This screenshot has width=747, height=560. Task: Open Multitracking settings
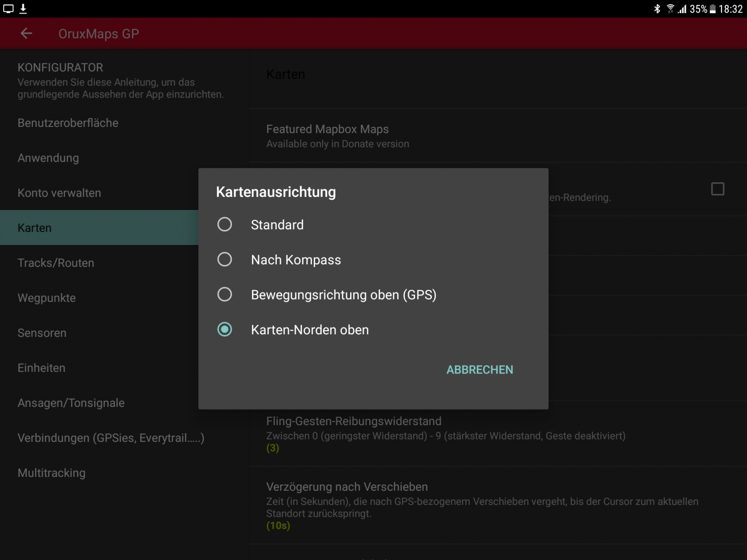(51, 473)
